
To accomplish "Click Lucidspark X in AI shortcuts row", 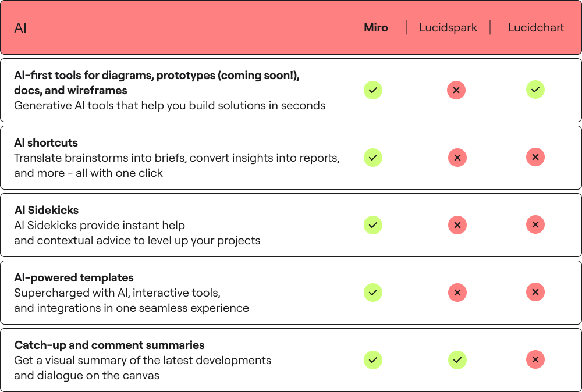I will pos(457,158).
